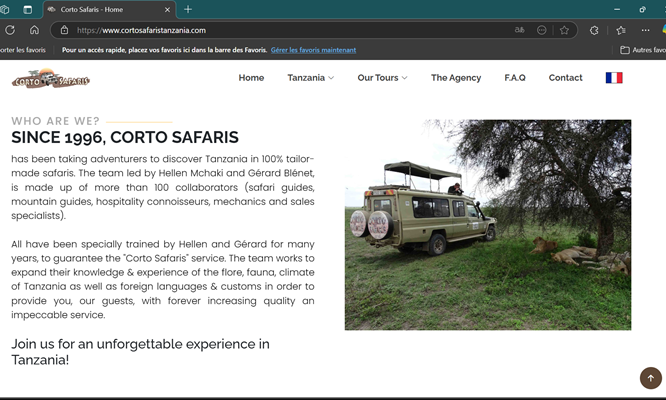This screenshot has width=666, height=400.
Task: Open the tab actions menu icon
Action: tap(28, 9)
